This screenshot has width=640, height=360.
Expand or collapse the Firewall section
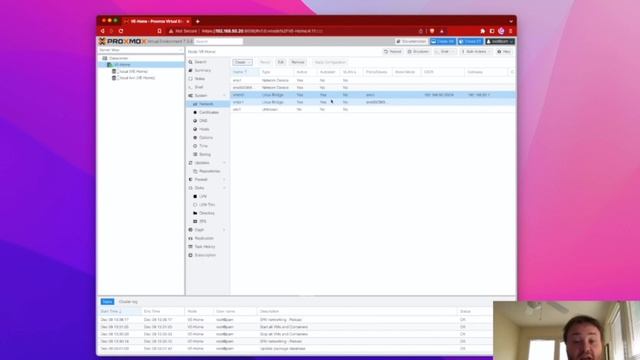(224, 180)
